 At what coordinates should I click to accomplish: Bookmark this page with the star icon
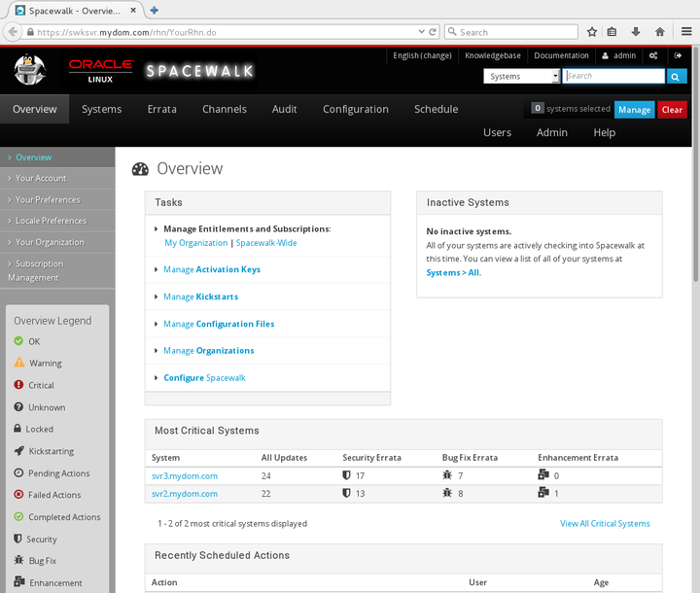(x=592, y=32)
